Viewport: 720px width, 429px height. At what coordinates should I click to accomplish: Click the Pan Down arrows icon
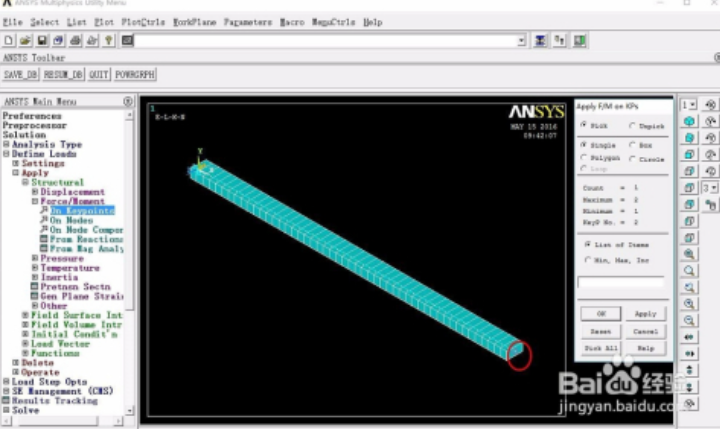(x=689, y=386)
